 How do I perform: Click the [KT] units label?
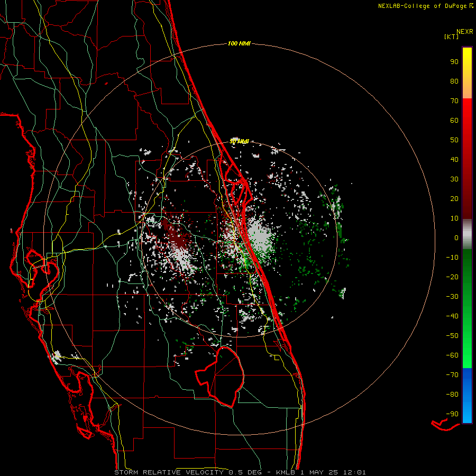tap(452, 36)
